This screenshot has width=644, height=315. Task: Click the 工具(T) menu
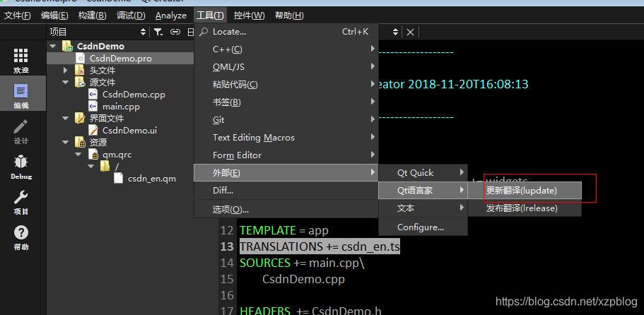210,16
